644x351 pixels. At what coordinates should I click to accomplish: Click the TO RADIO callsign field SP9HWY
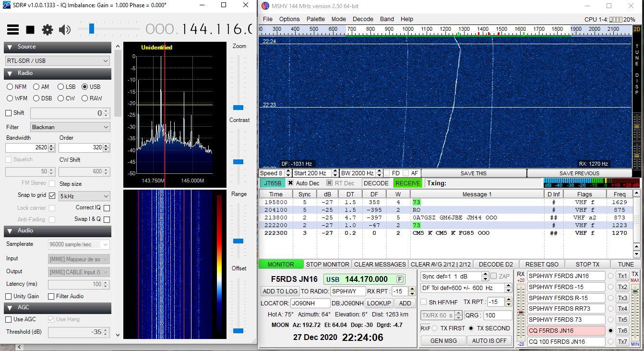347,291
